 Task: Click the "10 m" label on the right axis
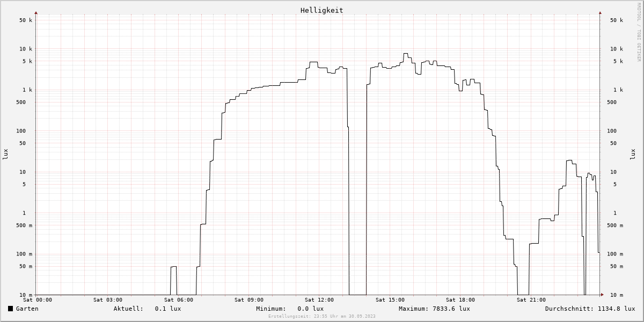coord(617,295)
